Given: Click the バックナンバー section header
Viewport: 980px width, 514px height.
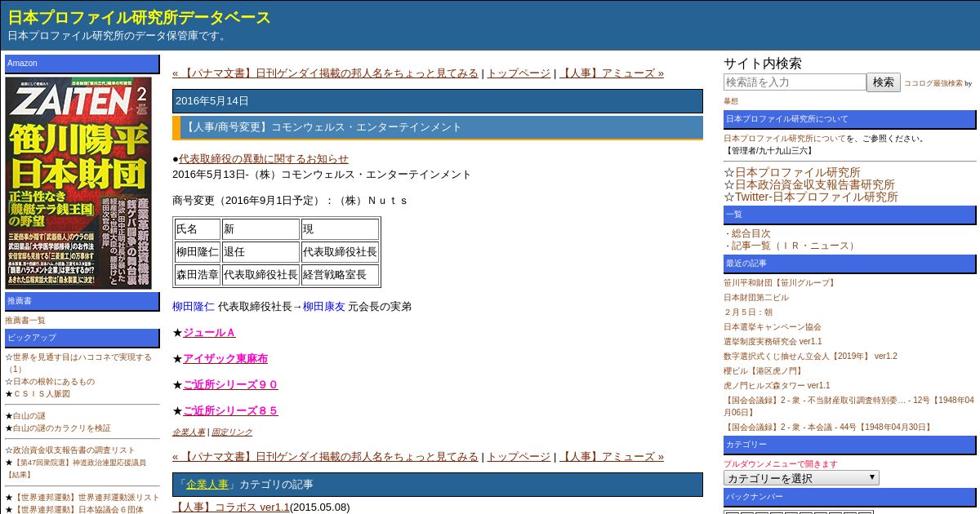Looking at the screenshot, I should 850,497.
